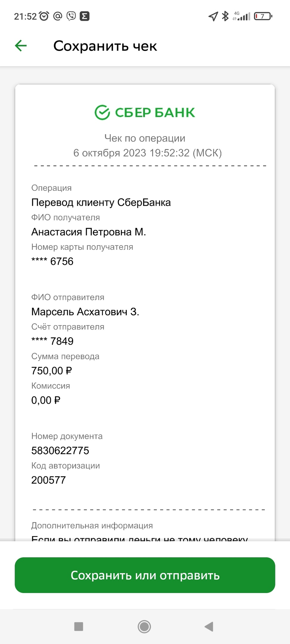Image resolution: width=290 pixels, height=644 pixels.
Task: Tap the Android home circle button
Action: coord(144,626)
